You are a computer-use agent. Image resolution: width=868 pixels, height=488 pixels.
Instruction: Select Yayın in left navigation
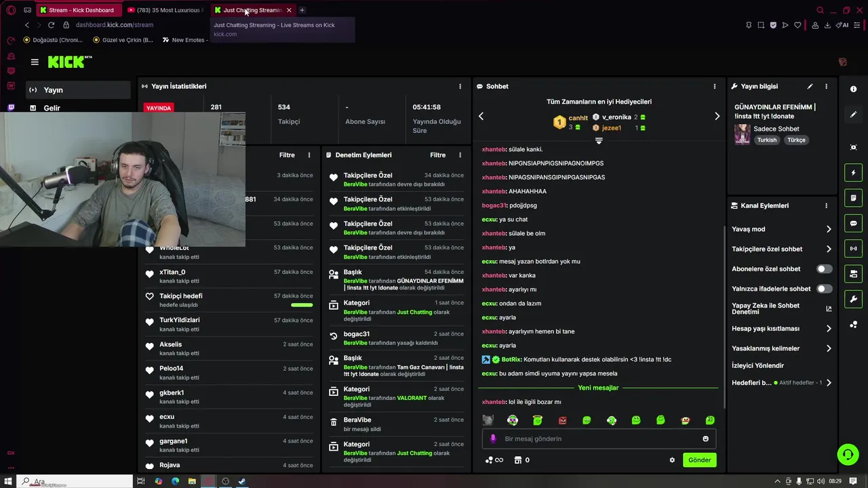point(79,90)
